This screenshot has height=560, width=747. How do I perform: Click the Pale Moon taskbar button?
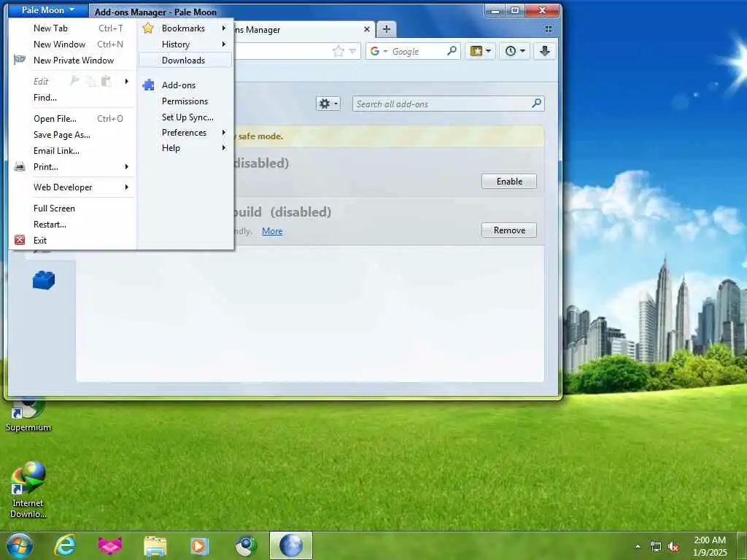point(290,545)
